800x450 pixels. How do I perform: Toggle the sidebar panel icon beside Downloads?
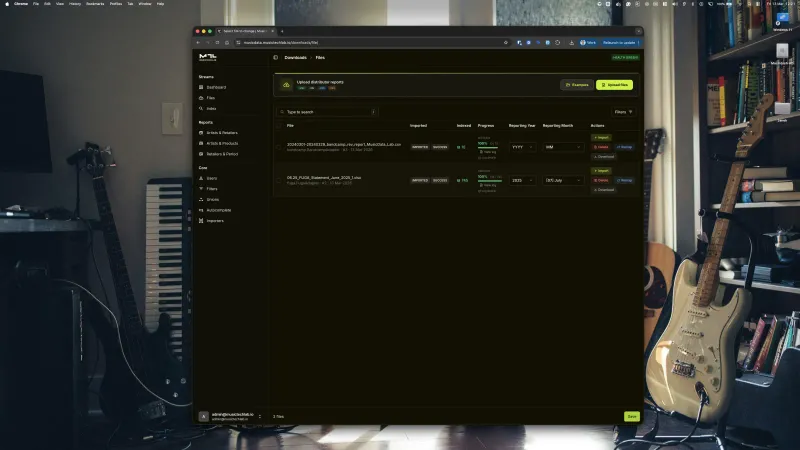276,58
